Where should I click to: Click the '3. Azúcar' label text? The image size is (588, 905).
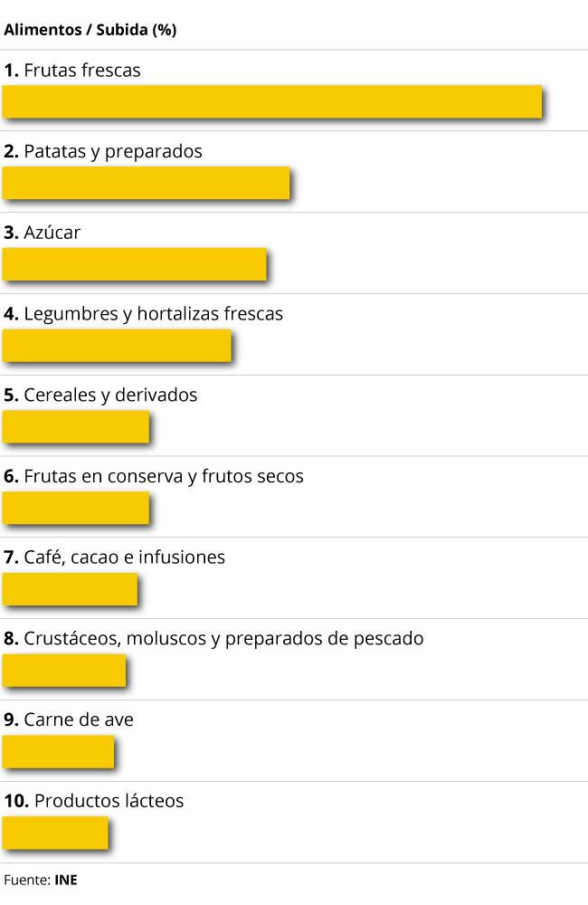(43, 233)
